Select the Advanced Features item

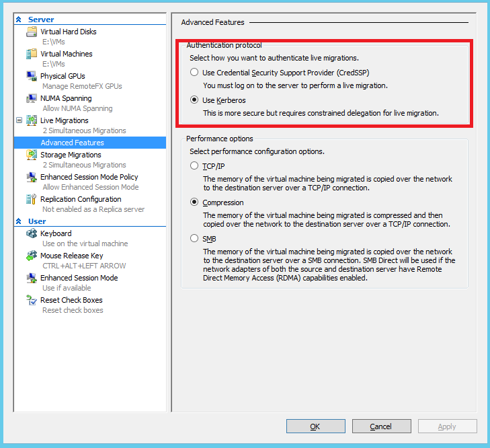pyautogui.click(x=90, y=143)
